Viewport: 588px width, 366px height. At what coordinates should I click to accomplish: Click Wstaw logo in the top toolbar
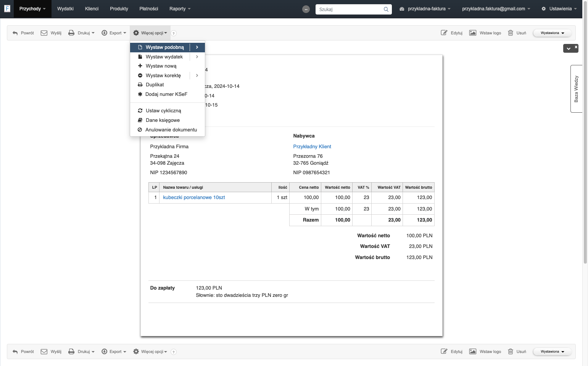(x=485, y=33)
